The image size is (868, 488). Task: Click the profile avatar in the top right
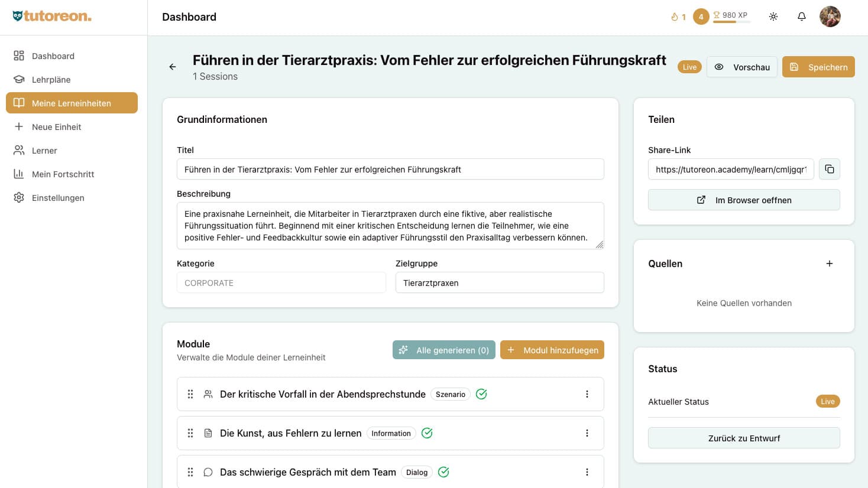pos(830,16)
